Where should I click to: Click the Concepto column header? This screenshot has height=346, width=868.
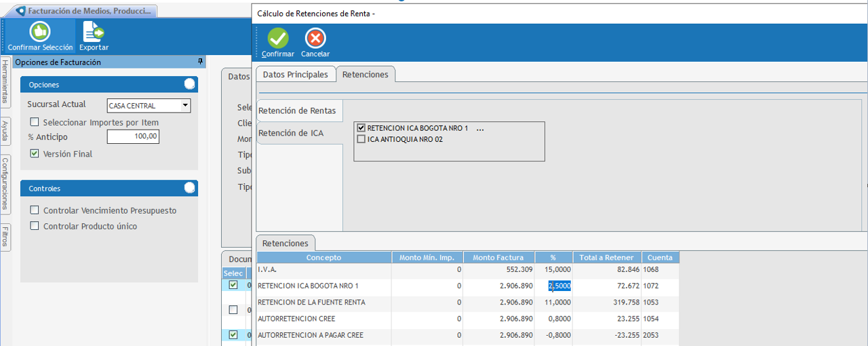323,258
